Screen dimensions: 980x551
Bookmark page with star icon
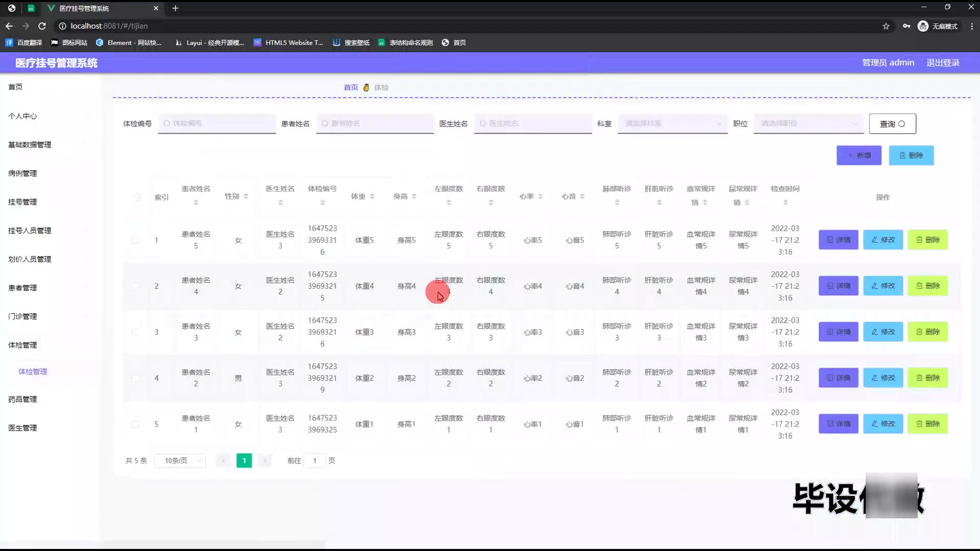pos(886,26)
